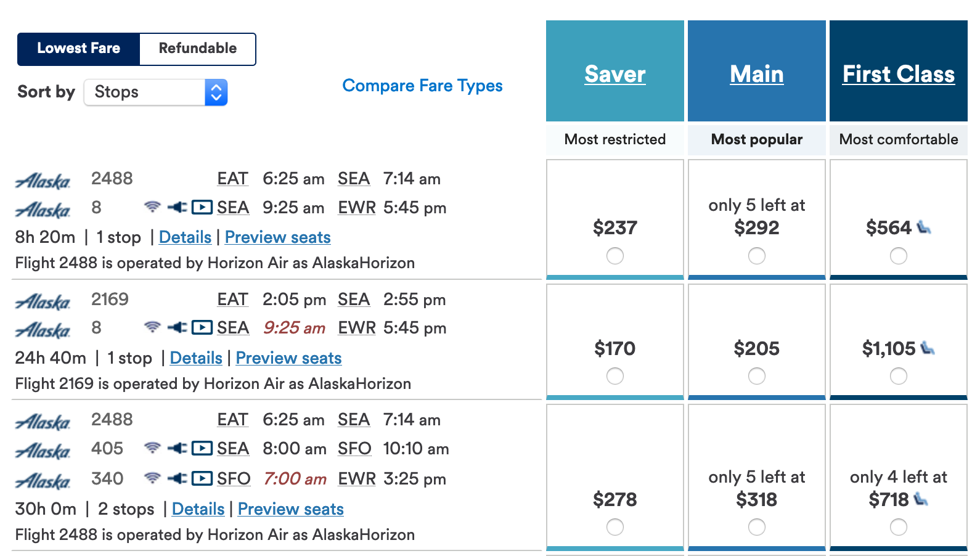Click the seat icon beside $1,105 fare
Image resolution: width=980 pixels, height=556 pixels.
pyautogui.click(x=928, y=348)
